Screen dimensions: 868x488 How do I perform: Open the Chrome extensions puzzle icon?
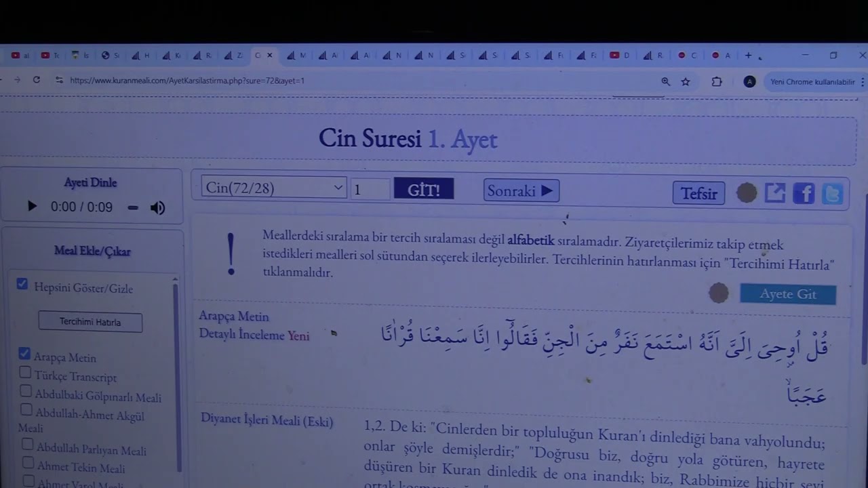(717, 81)
